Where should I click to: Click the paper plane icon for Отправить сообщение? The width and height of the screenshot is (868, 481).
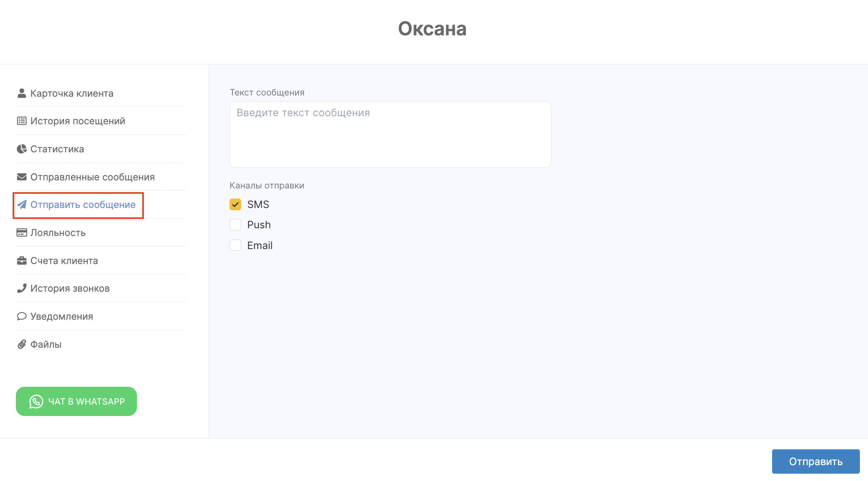coord(22,205)
